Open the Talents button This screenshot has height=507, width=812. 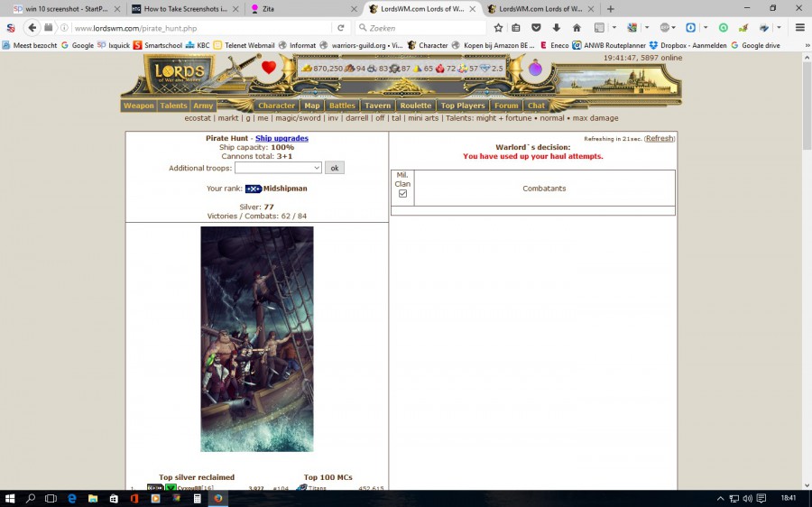coord(173,106)
